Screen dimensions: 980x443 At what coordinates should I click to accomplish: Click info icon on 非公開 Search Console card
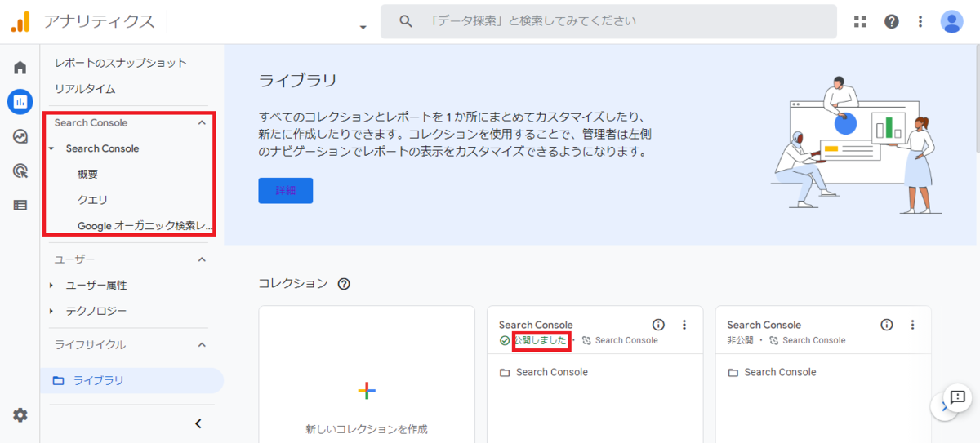click(887, 325)
